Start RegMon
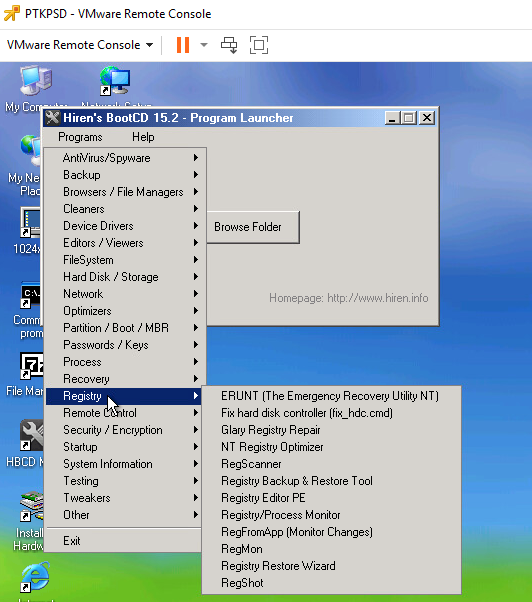 [331, 549]
